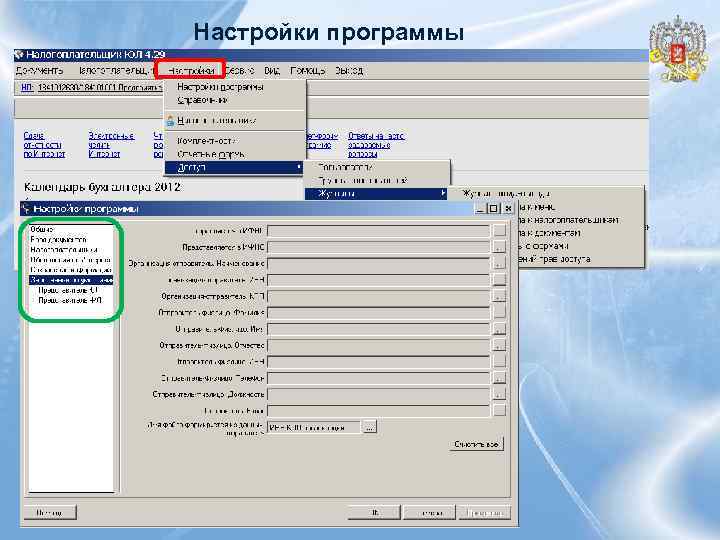Click the Применить button
Viewport: 720px width, 540px height.
pyautogui.click(x=485, y=512)
